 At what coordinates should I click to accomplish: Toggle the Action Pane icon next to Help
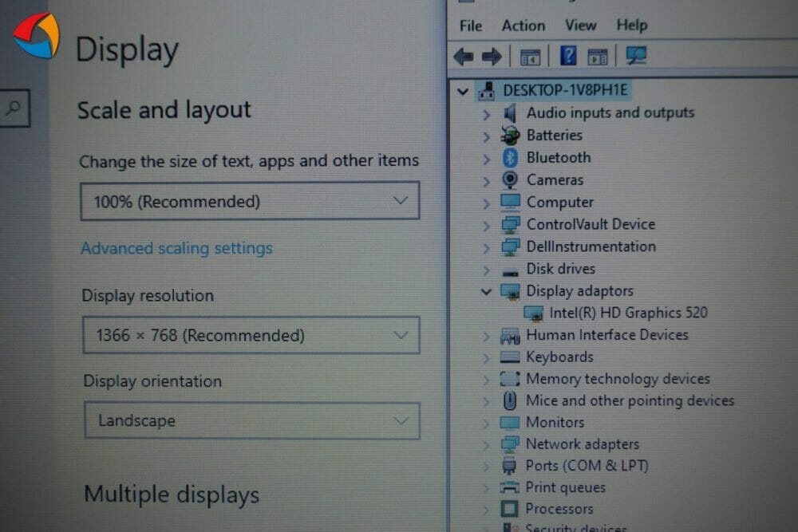597,57
